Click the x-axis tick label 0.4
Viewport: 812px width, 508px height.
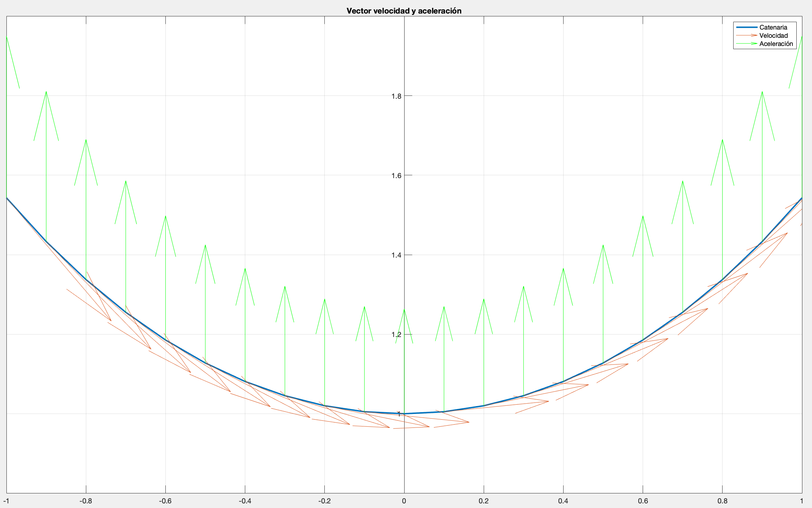tap(563, 501)
